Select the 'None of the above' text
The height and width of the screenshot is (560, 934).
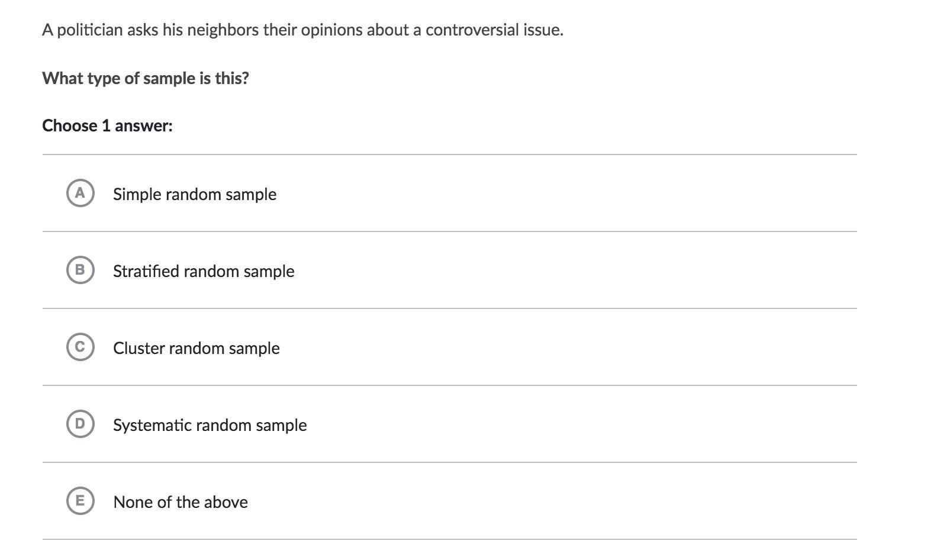[180, 502]
